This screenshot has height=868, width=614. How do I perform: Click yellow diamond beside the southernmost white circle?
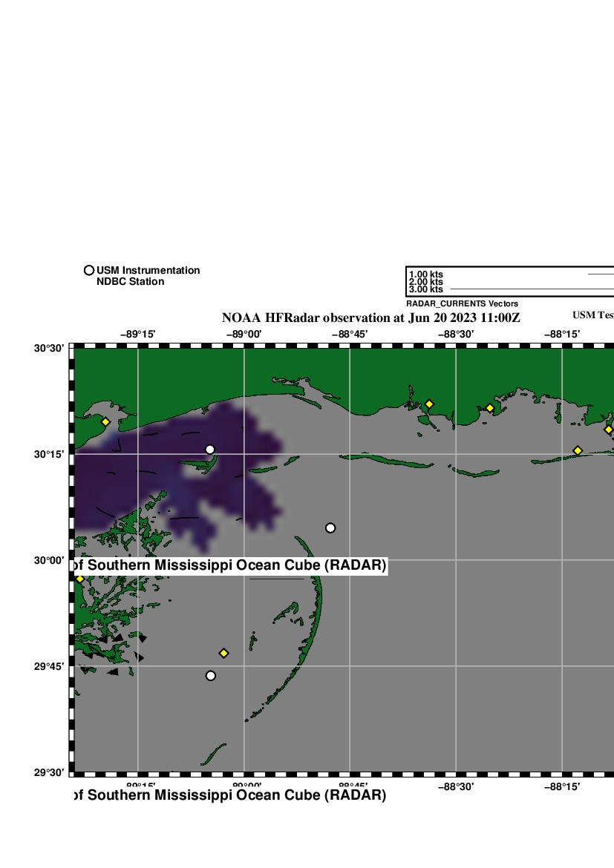[223, 653]
